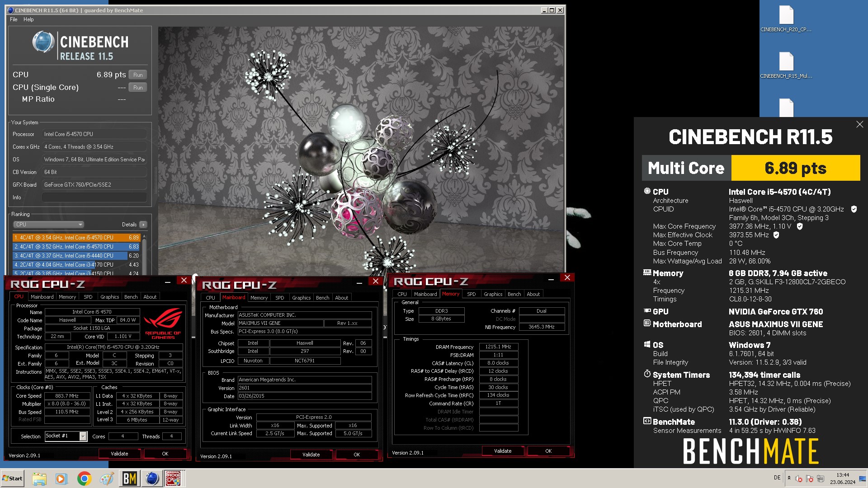Click the Windows OS icon in the BenchMate panel

click(x=647, y=344)
